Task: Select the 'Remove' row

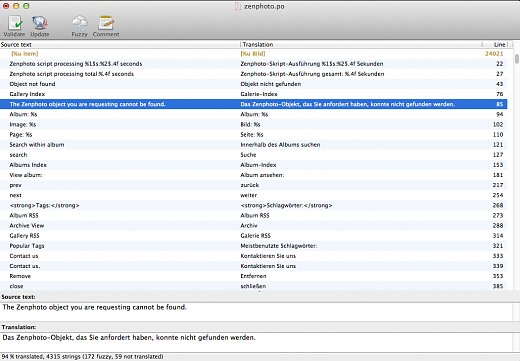Action: (x=254, y=276)
